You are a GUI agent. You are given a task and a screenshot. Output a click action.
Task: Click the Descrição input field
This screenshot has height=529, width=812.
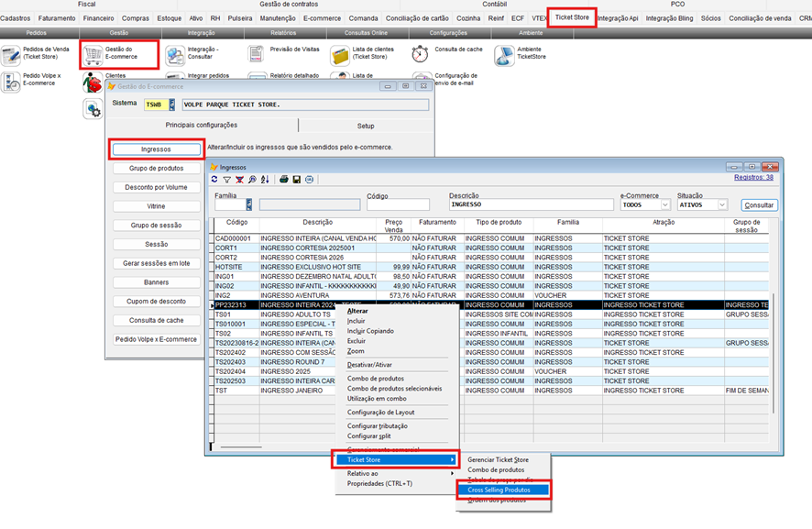pyautogui.click(x=531, y=205)
